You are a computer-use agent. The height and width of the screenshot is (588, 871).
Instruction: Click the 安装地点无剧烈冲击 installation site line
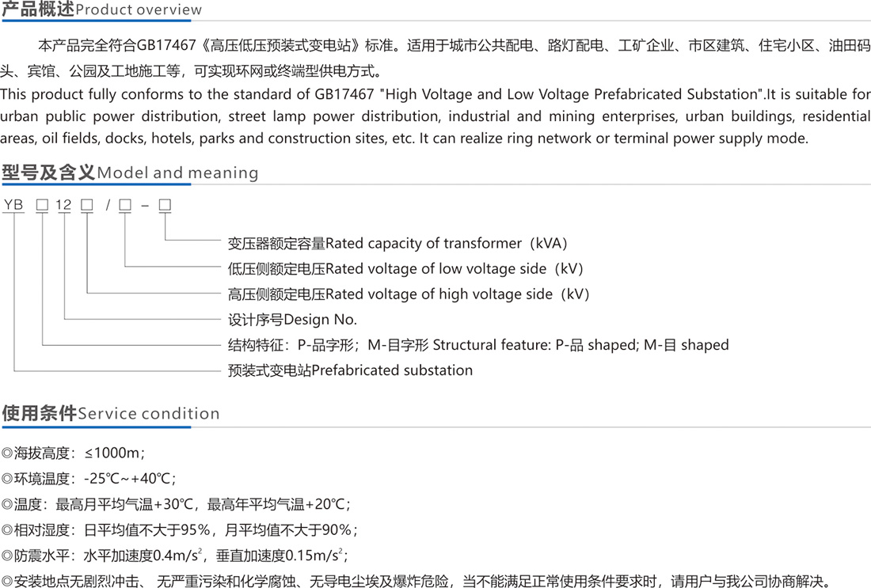[417, 581]
